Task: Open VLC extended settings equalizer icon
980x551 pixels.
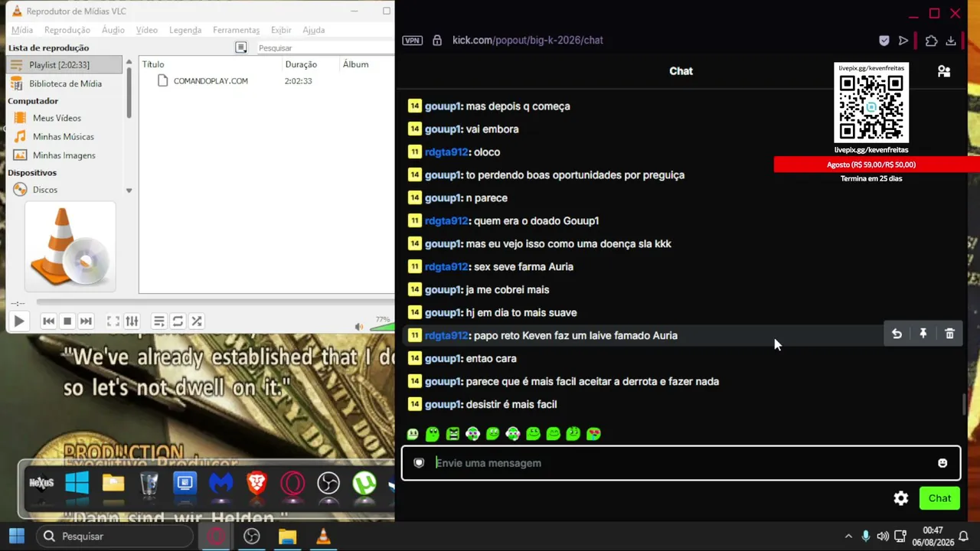Action: (x=132, y=321)
